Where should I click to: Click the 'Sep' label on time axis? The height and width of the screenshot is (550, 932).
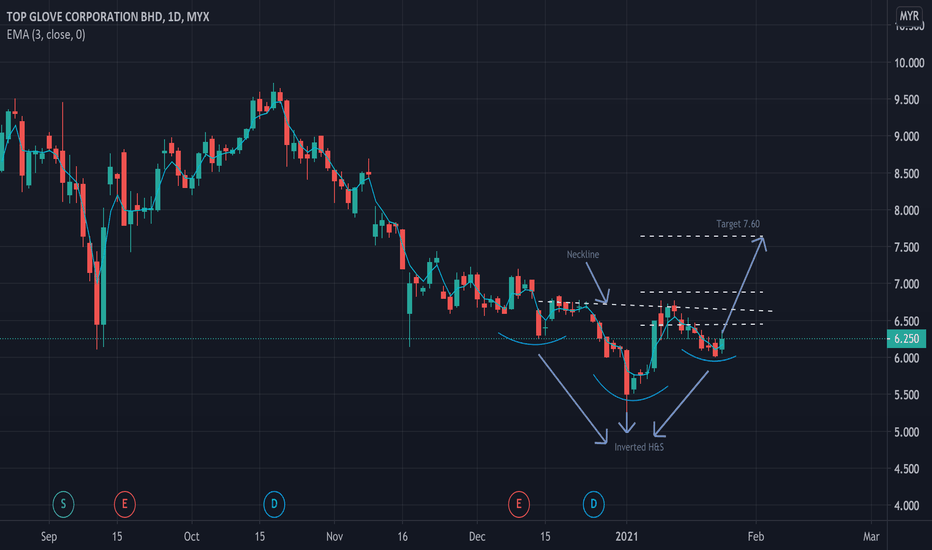point(49,536)
